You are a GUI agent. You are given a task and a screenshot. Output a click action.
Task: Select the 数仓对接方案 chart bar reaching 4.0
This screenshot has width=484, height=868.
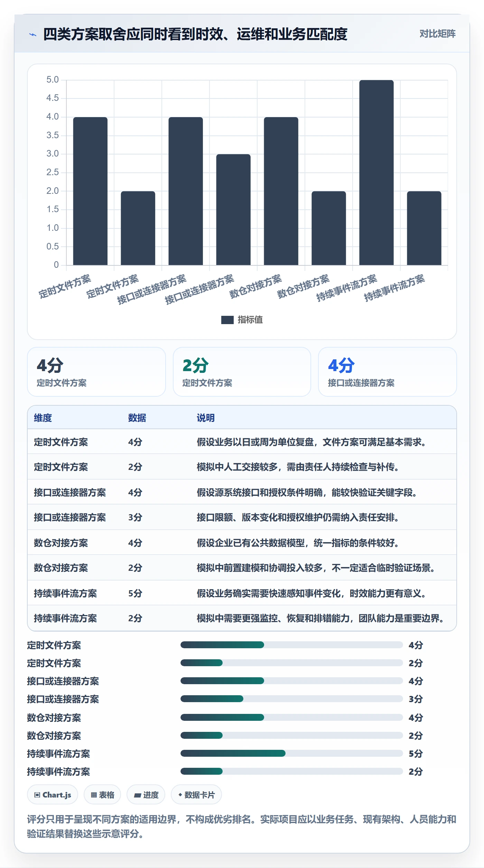pos(281,191)
